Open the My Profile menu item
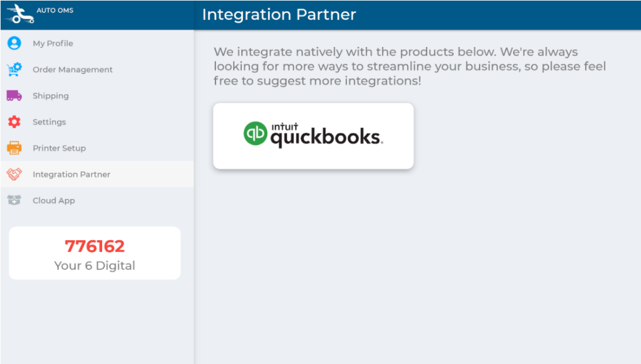This screenshot has height=364, width=641. (53, 43)
